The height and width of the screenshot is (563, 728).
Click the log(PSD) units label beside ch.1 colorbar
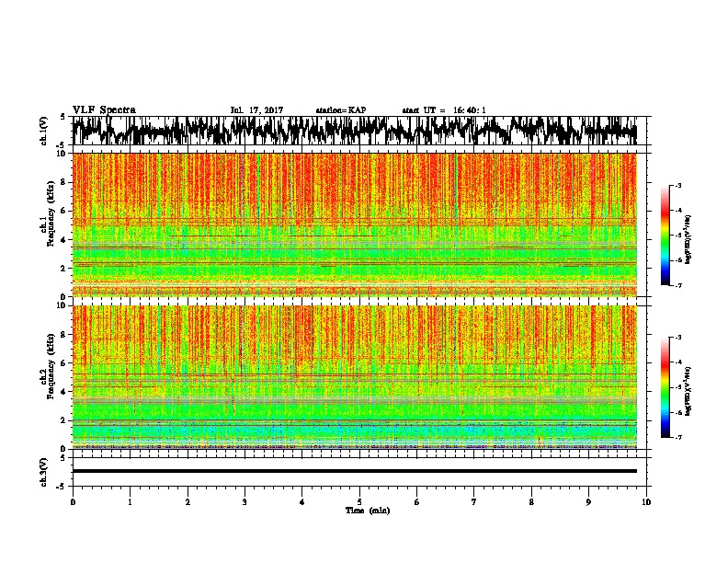pos(688,240)
